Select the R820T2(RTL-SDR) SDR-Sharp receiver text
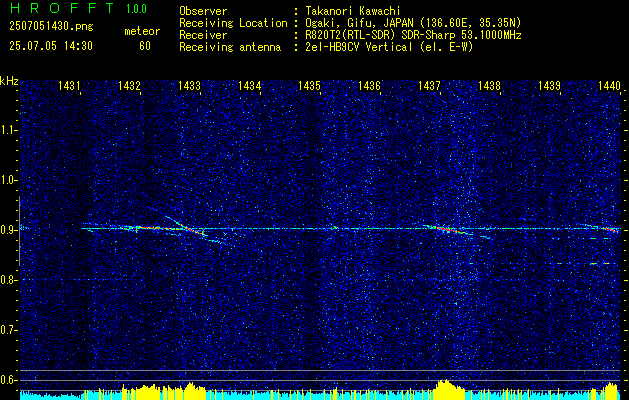Screen dimensions: 629x400 pos(413,35)
